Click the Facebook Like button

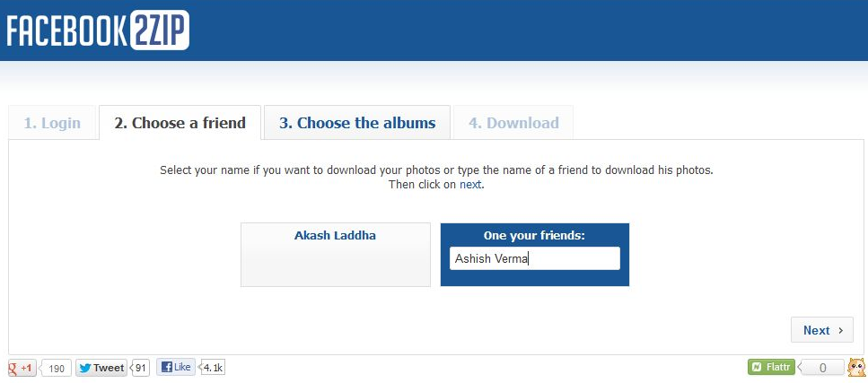175,367
